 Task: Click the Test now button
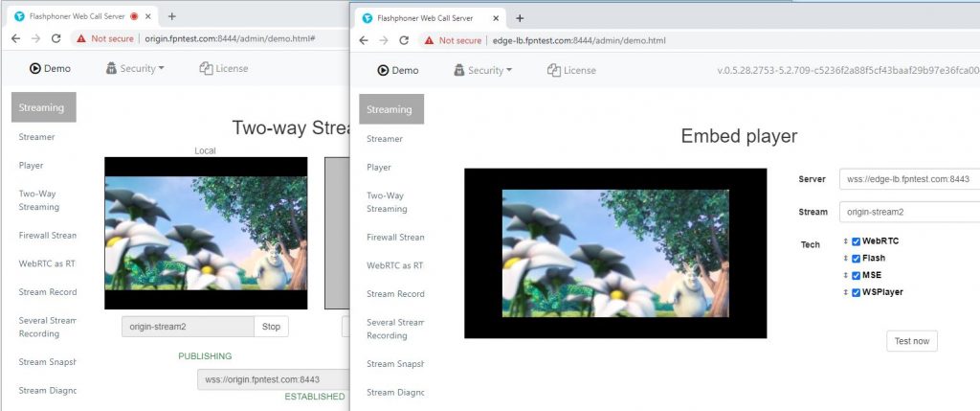912,341
